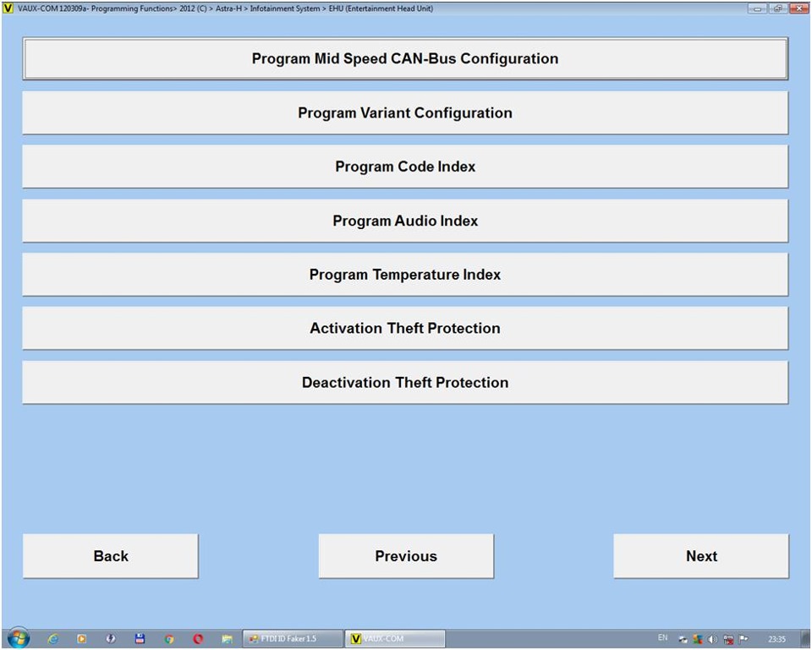Open the file explorer taskbar icon
The image size is (812, 650).
pyautogui.click(x=227, y=639)
